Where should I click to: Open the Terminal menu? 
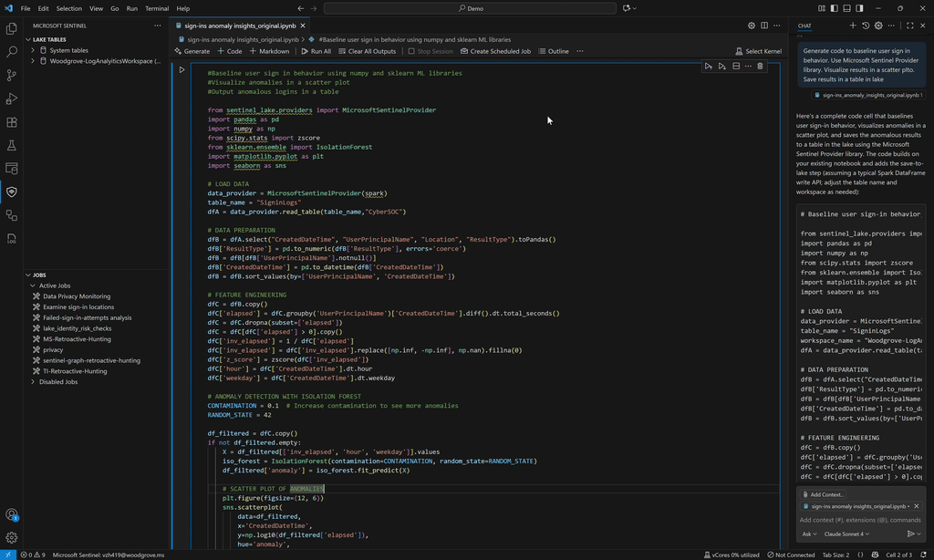click(156, 8)
